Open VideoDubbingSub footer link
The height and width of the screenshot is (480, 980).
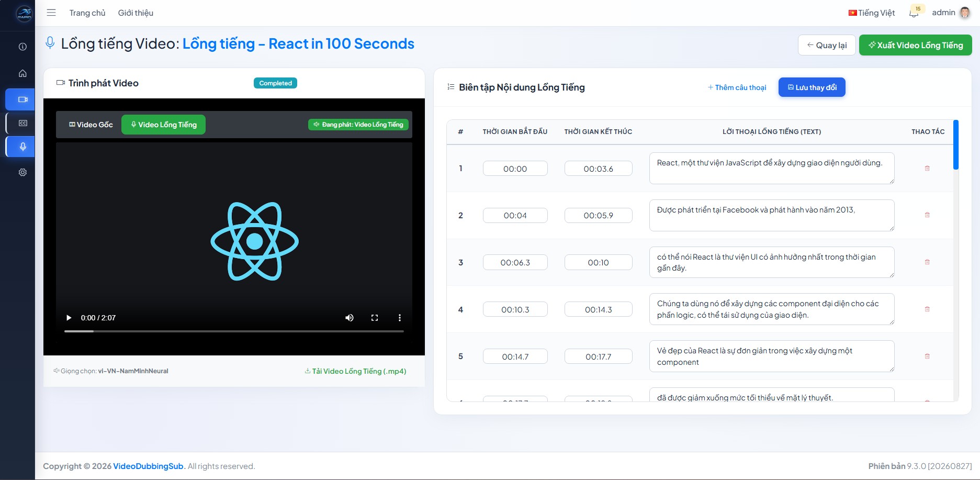[149, 466]
